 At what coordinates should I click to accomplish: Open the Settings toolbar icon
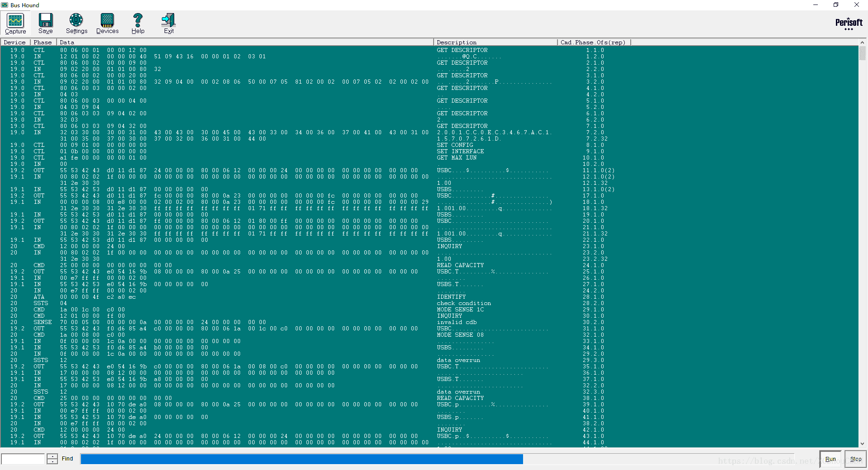76,23
